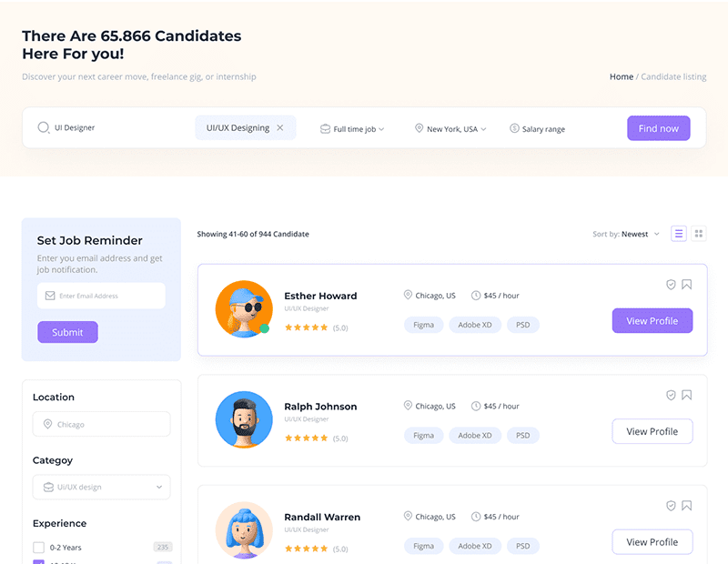Viewport: 728px width, 564px height.
Task: Click the search magnifier icon
Action: [43, 128]
